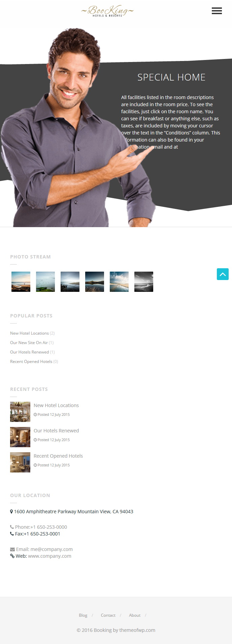The image size is (232, 644).
Task: Click the scroll-to-top arrow button
Action: (x=223, y=274)
